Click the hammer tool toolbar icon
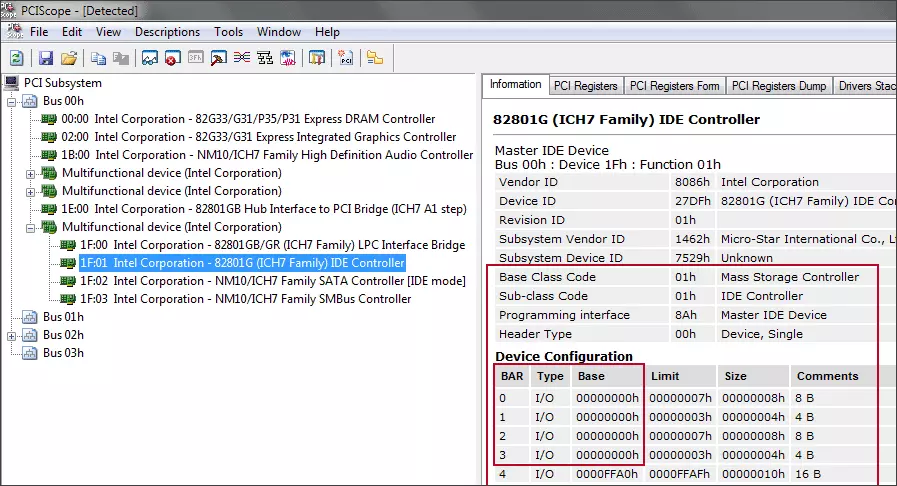 point(219,58)
